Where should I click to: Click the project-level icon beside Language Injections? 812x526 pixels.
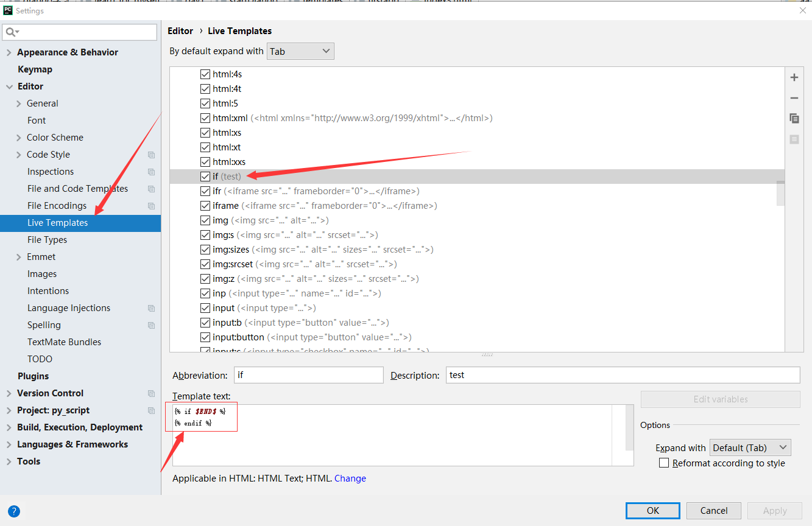(x=151, y=308)
